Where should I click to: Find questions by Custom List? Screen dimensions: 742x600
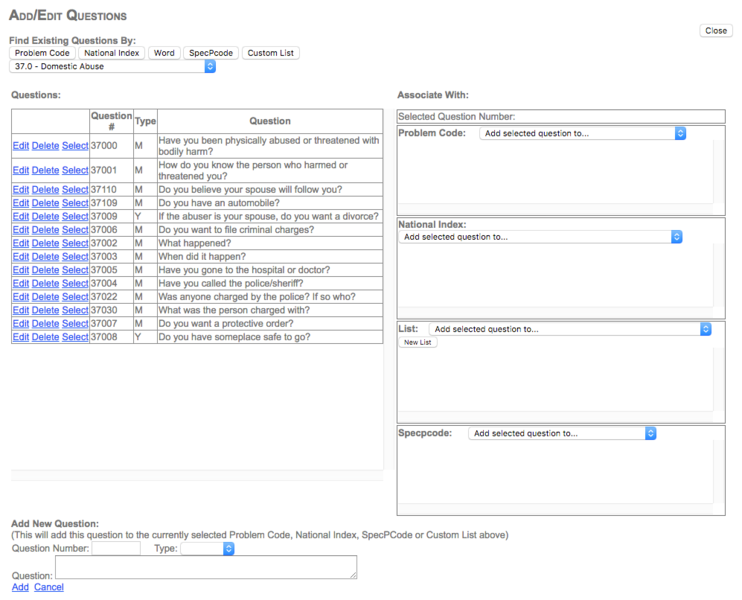click(x=271, y=53)
